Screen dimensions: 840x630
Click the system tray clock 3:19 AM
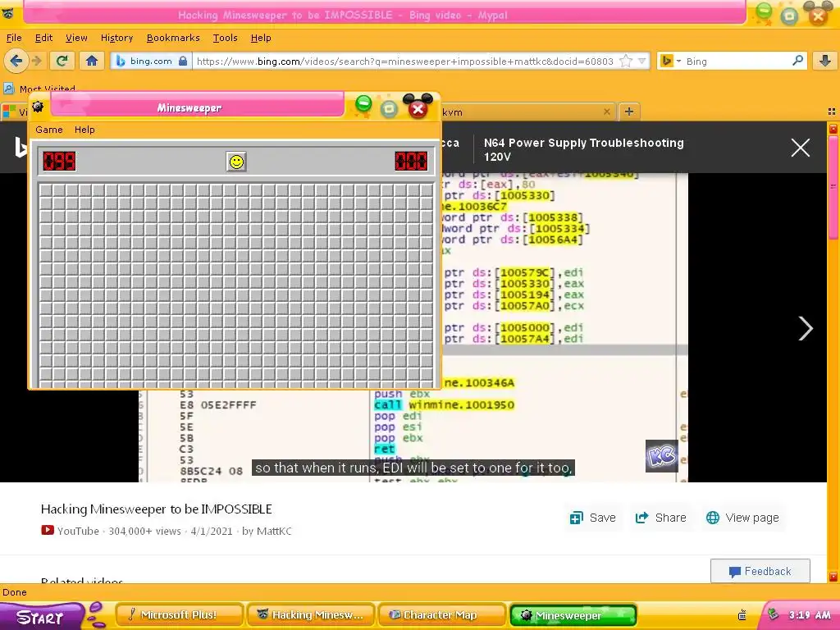810,615
